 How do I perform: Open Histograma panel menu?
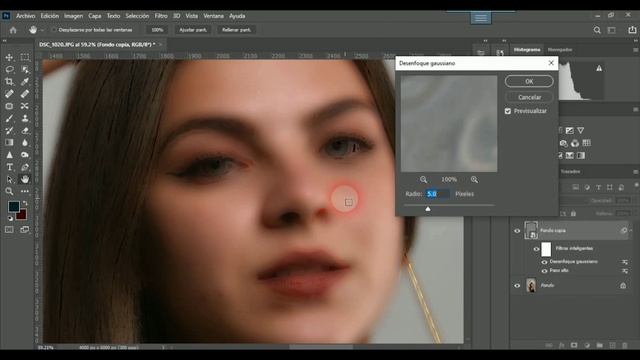636,50
